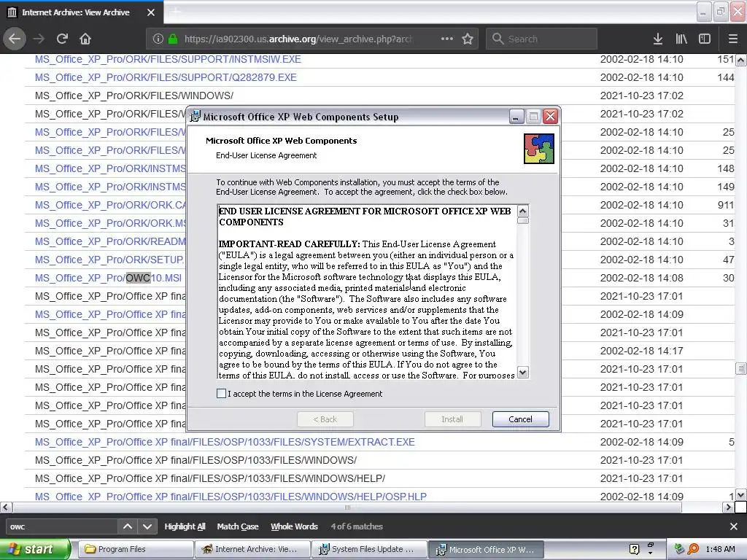Open the Q282879.EXE file link
Screen dimensions: 747x560
pyautogui.click(x=166, y=77)
